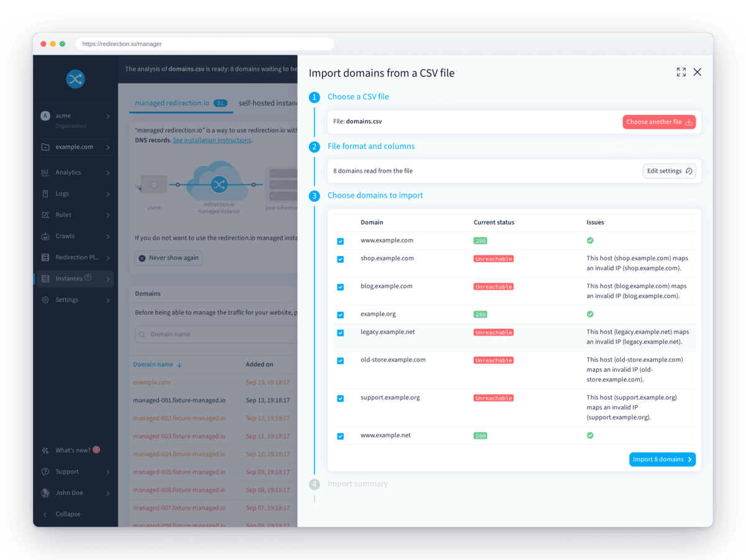Open the Instances menu item

[x=75, y=278]
